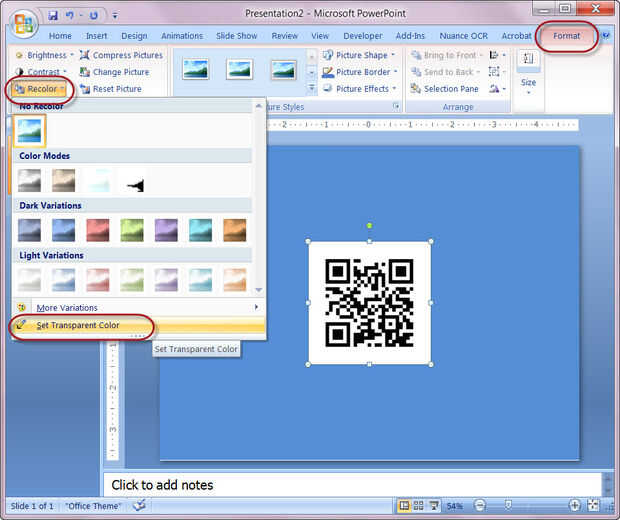Click the Zoom In plus button
The height and width of the screenshot is (520, 620).
tap(575, 505)
